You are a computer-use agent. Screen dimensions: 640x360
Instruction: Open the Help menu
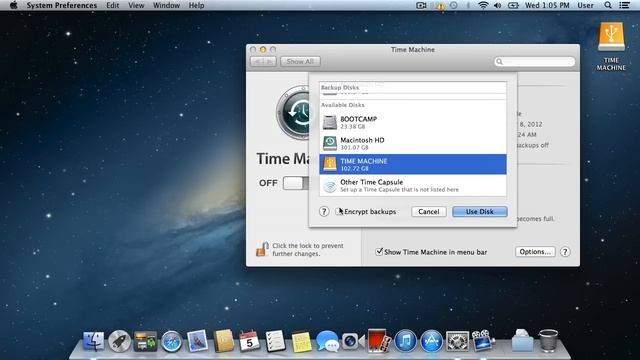tap(196, 5)
